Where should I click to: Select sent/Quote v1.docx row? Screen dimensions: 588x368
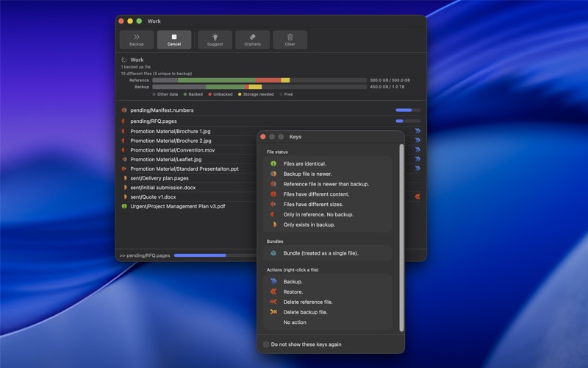click(187, 197)
